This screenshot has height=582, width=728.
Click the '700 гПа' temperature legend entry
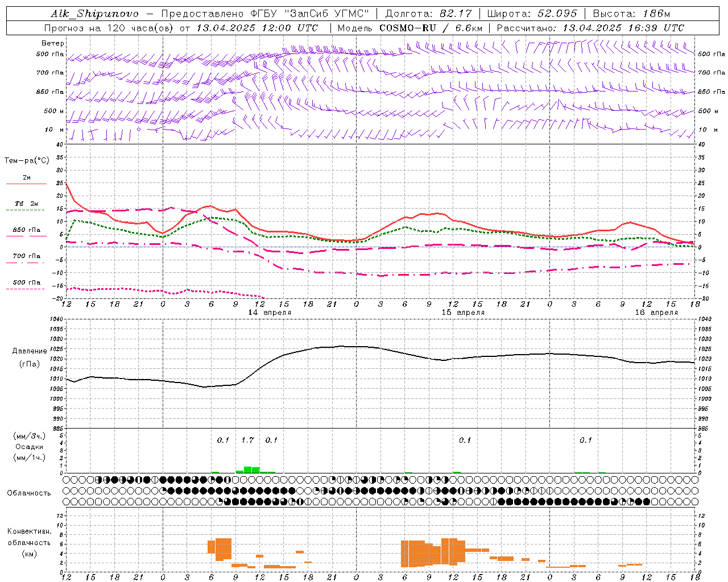27,256
